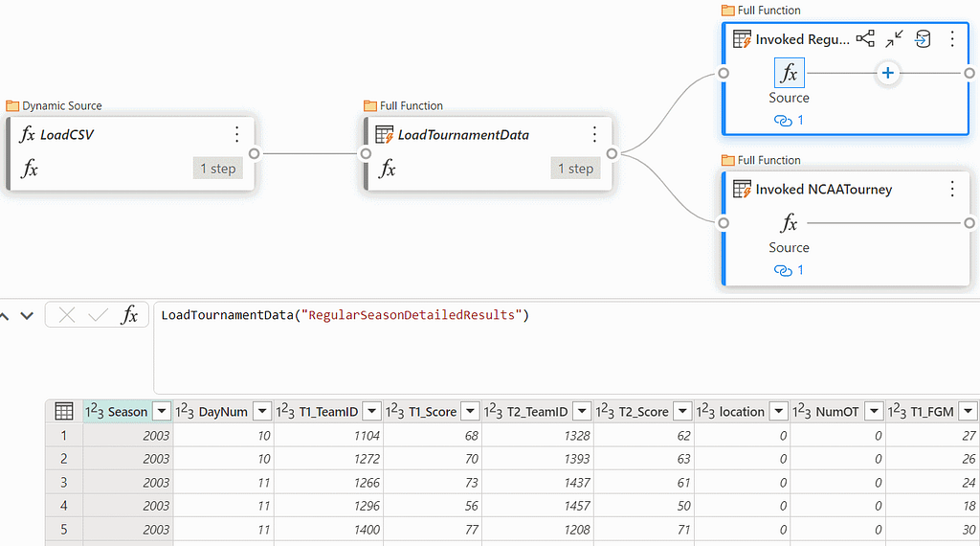
Task: Click LoadTournamentData node title
Action: coord(463,134)
